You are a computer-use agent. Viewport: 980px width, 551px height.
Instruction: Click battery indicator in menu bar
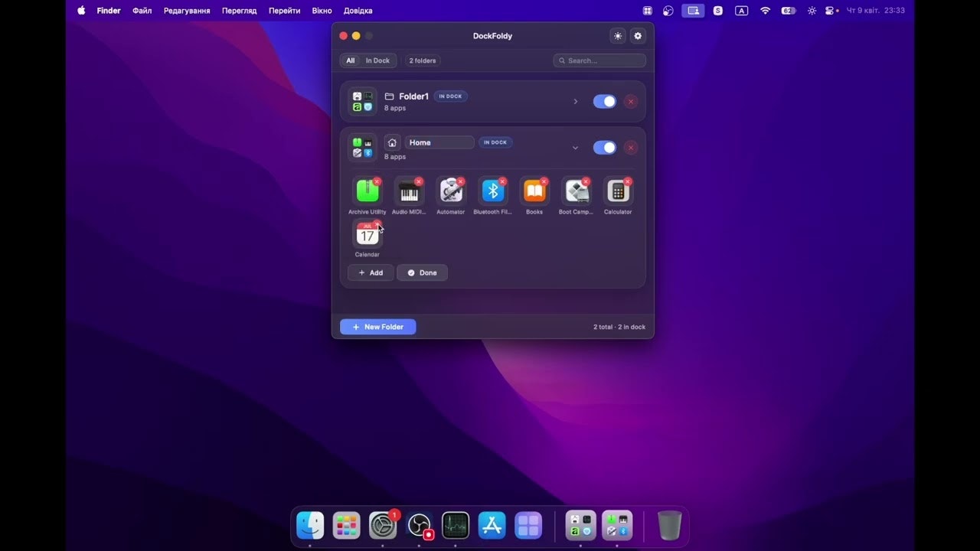(x=789, y=11)
